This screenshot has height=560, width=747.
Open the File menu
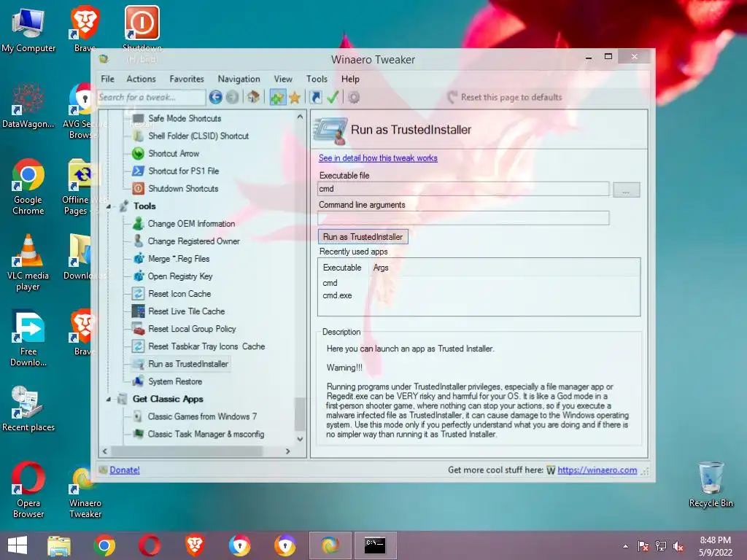tap(108, 79)
